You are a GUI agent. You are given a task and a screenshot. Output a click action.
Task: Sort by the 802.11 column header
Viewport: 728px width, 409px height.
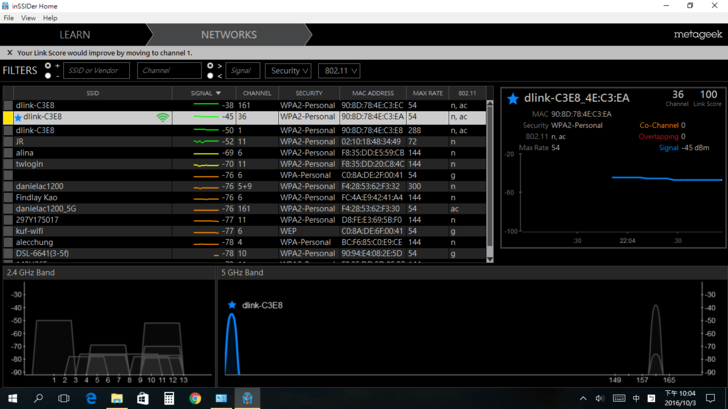coord(467,93)
